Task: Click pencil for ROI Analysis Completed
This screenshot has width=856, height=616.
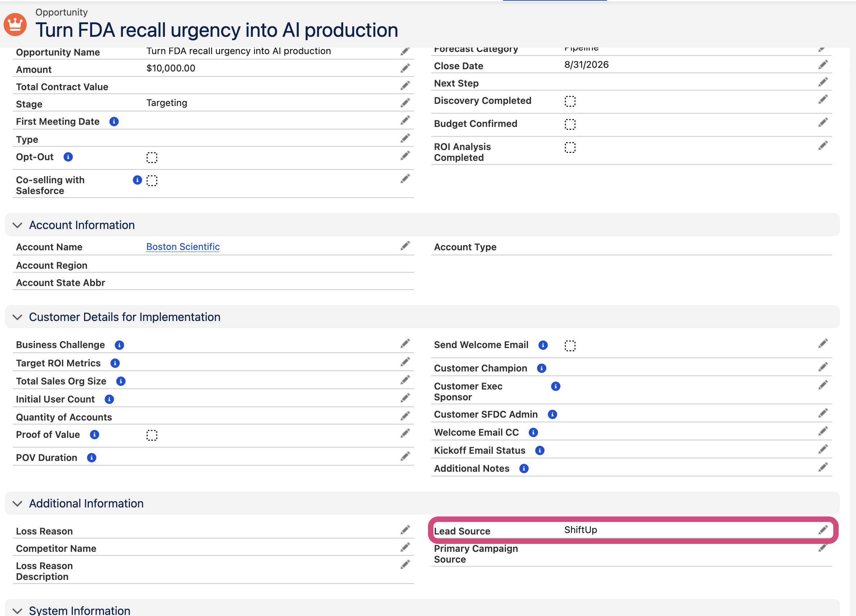Action: click(x=823, y=146)
